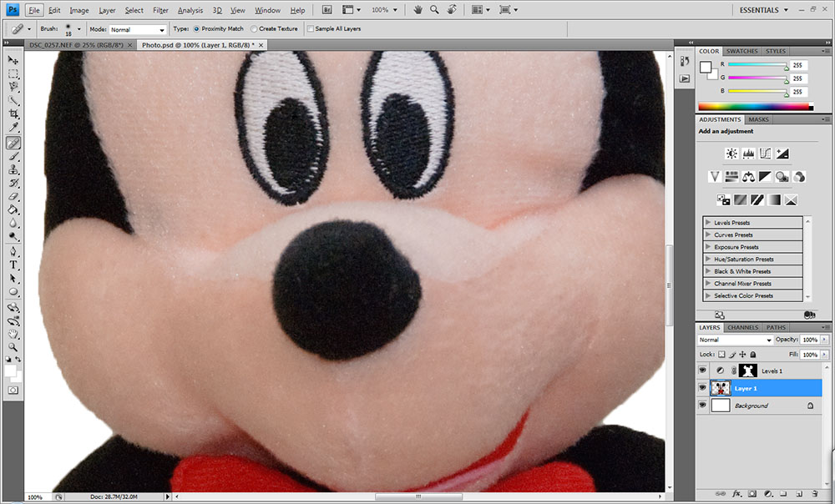Switch to the Swatches tab

pyautogui.click(x=741, y=51)
